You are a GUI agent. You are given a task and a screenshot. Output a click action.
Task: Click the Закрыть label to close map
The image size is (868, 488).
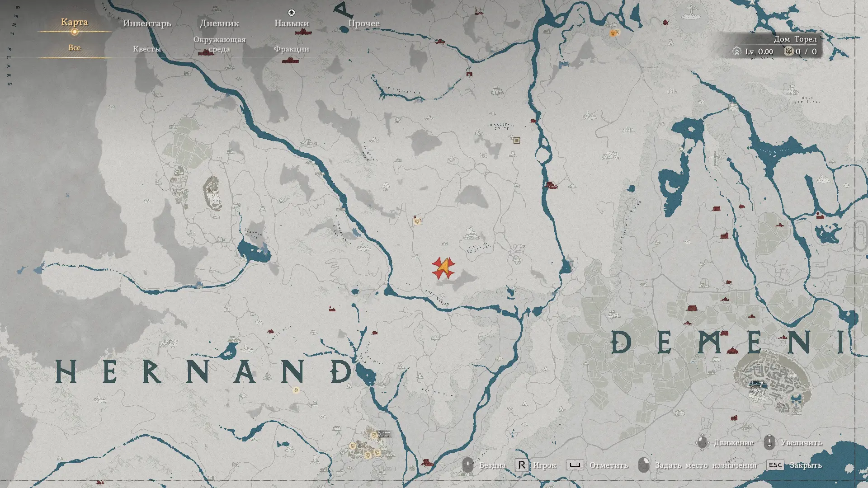coord(806,465)
